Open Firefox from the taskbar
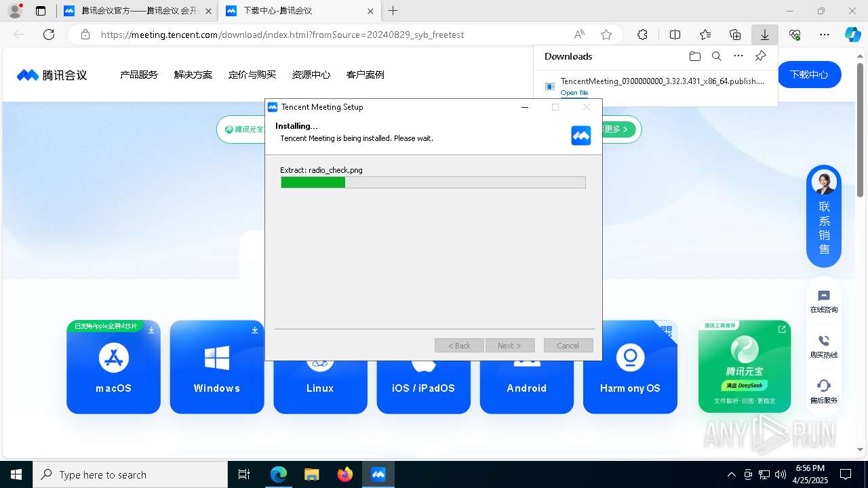The image size is (868, 488). [x=345, y=474]
